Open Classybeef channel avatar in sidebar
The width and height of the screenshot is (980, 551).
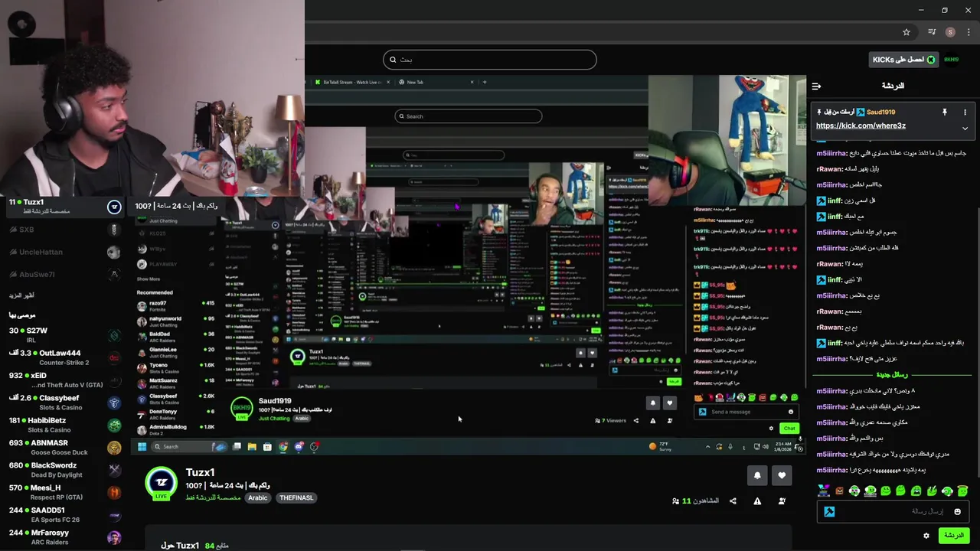[114, 403]
